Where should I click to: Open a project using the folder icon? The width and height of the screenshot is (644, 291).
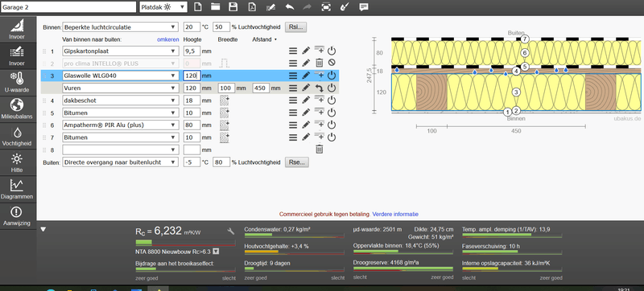(216, 6)
